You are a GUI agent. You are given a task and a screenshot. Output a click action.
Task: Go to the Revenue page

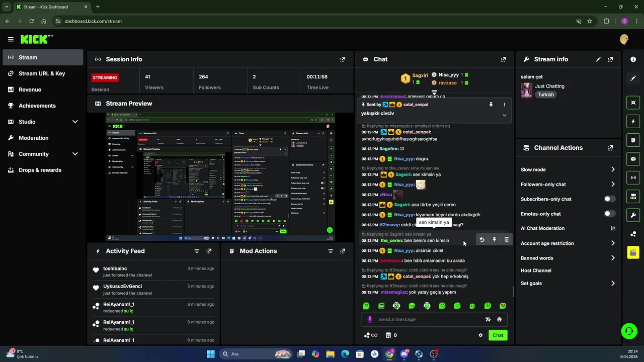pyautogui.click(x=43, y=89)
